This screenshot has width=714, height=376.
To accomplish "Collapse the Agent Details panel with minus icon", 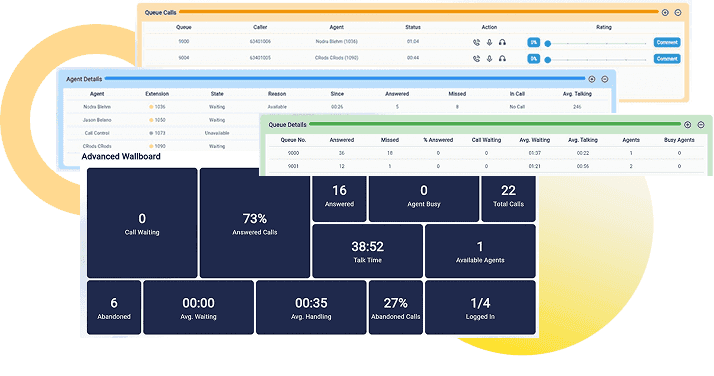I will click(605, 79).
